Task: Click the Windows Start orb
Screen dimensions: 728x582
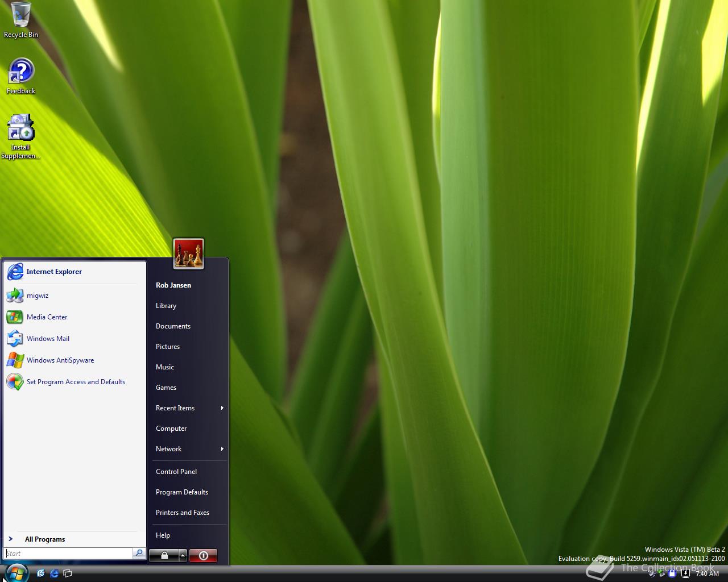Action: [16, 572]
